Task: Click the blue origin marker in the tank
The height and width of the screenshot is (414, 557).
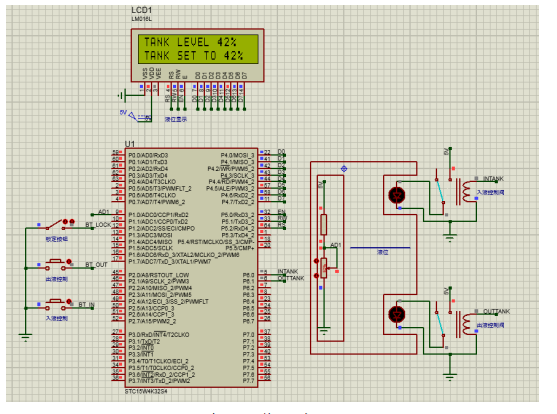Action: click(x=344, y=169)
